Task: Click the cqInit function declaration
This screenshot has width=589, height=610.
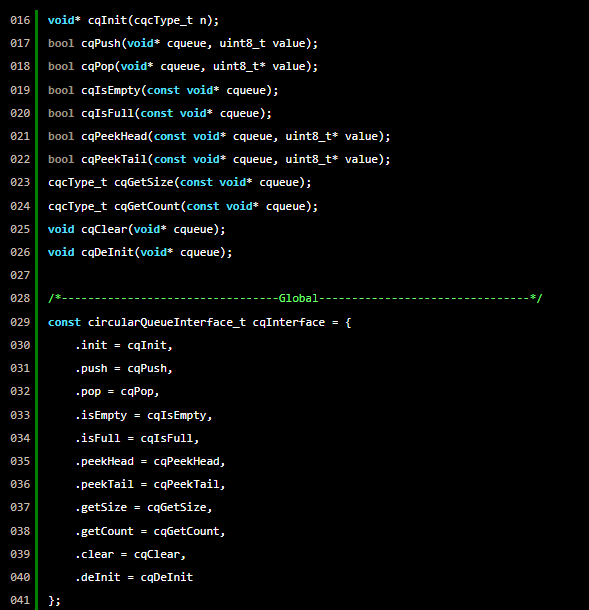Action: click(x=133, y=20)
